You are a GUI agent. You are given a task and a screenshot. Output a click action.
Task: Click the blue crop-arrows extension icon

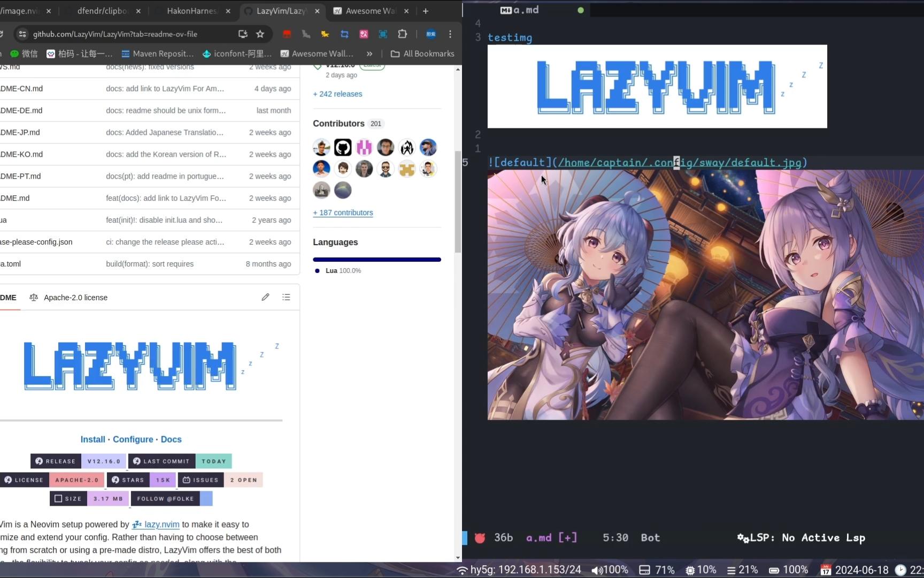click(344, 34)
